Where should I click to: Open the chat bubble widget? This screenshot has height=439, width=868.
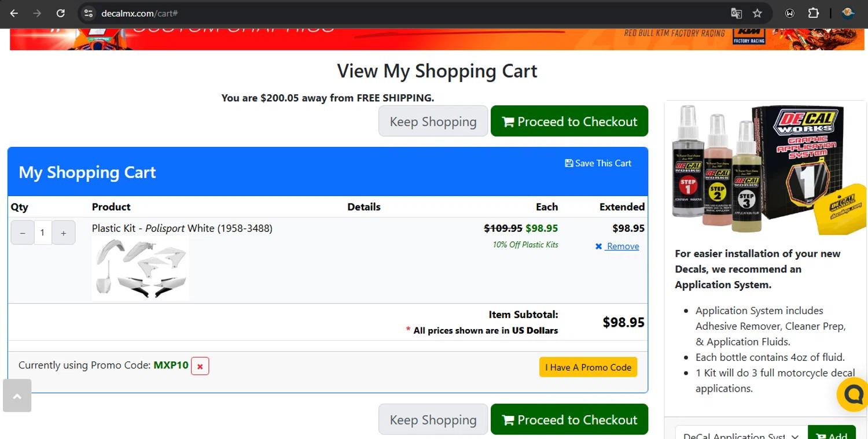click(x=854, y=394)
